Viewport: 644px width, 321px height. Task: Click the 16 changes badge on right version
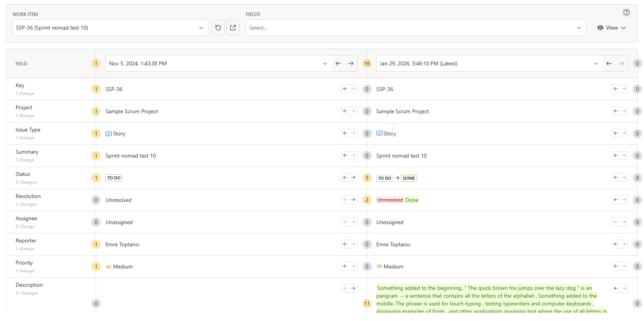click(367, 63)
